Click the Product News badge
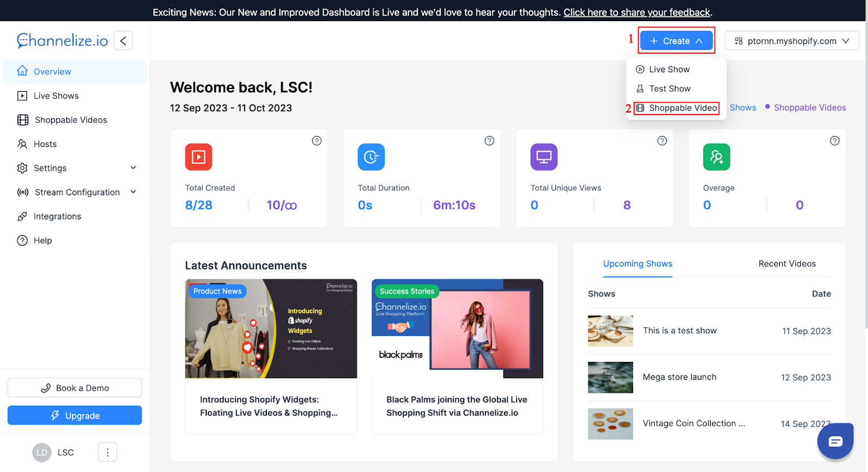Screen dimensions: 868x472 click(x=218, y=291)
